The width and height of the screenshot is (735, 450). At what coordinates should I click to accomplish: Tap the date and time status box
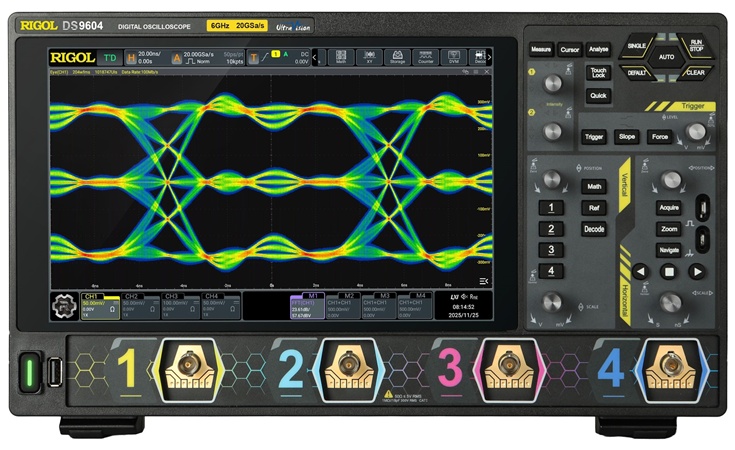tap(464, 306)
